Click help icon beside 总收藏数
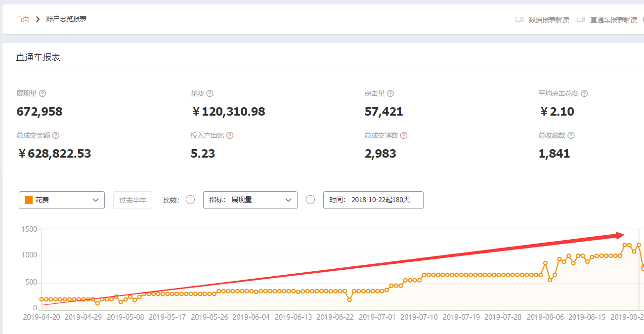The height and width of the screenshot is (334, 644). pyautogui.click(x=571, y=136)
